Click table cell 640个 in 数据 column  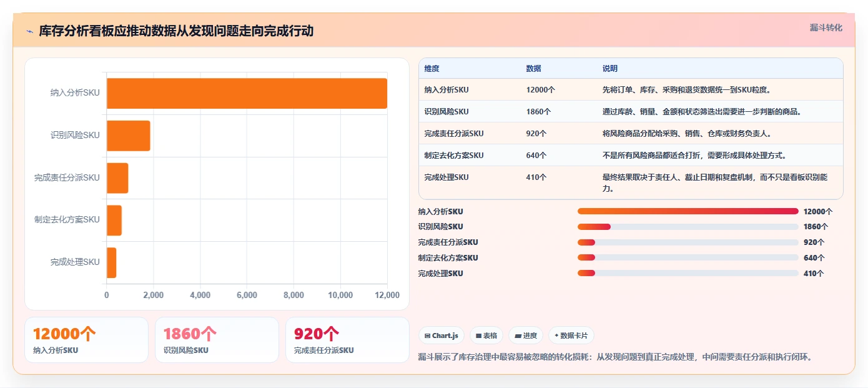[x=536, y=156]
